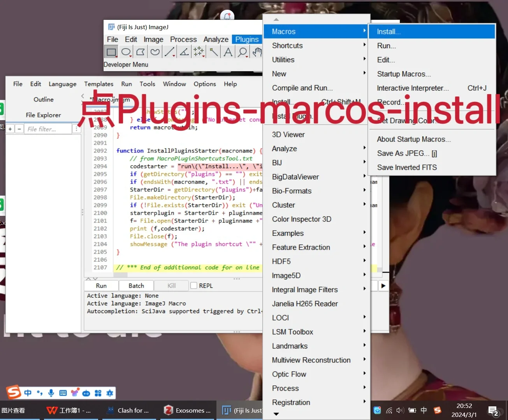Select the Angle tool
The width and height of the screenshot is (508, 420).
coord(184,52)
